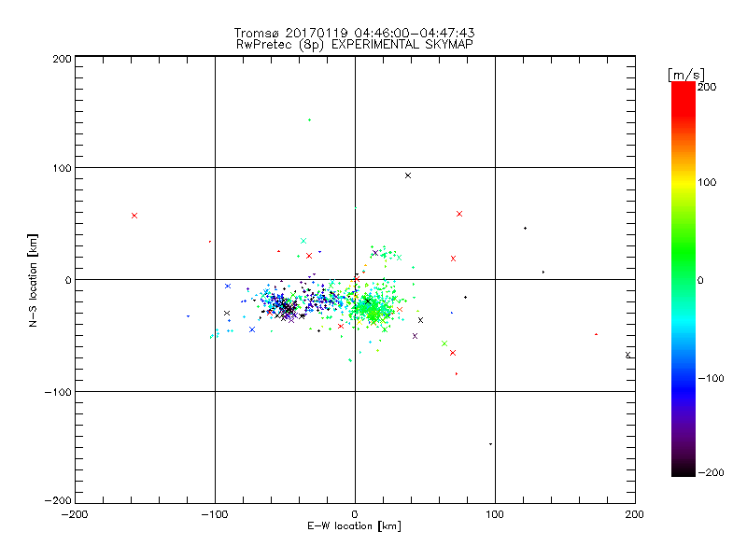The width and height of the screenshot is (747, 560).
Task: Click colorbar label '-100'
Action: tap(711, 379)
